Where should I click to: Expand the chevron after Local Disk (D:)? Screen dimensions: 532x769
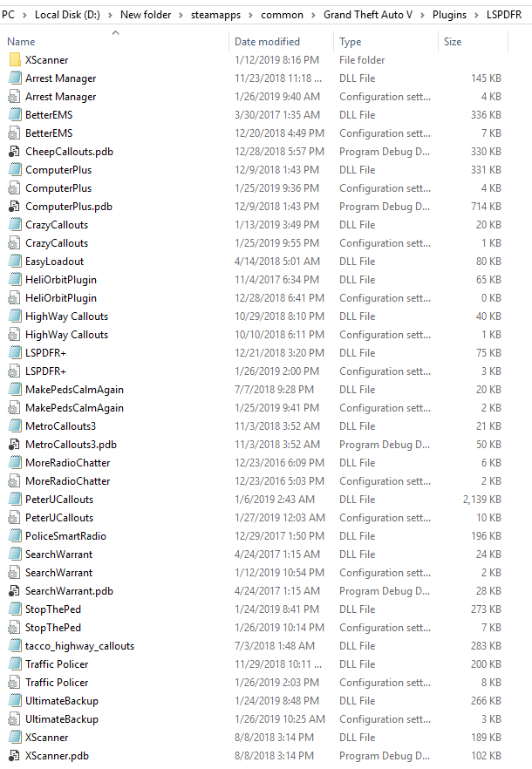tap(110, 15)
